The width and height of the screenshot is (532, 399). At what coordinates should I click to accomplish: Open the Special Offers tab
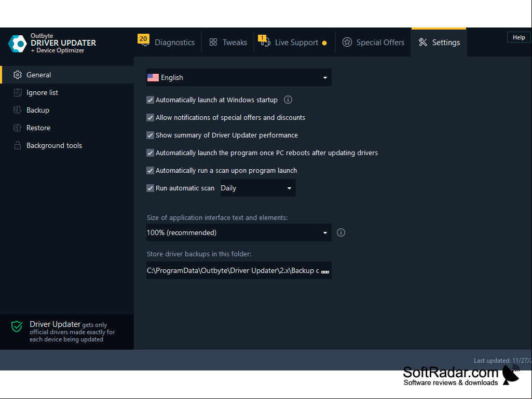coord(373,42)
